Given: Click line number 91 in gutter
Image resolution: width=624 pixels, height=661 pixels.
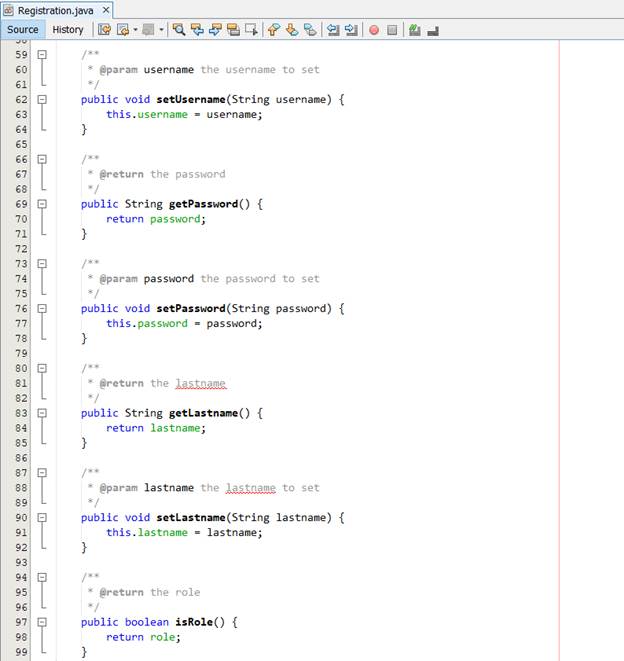Looking at the screenshot, I should pos(21,532).
